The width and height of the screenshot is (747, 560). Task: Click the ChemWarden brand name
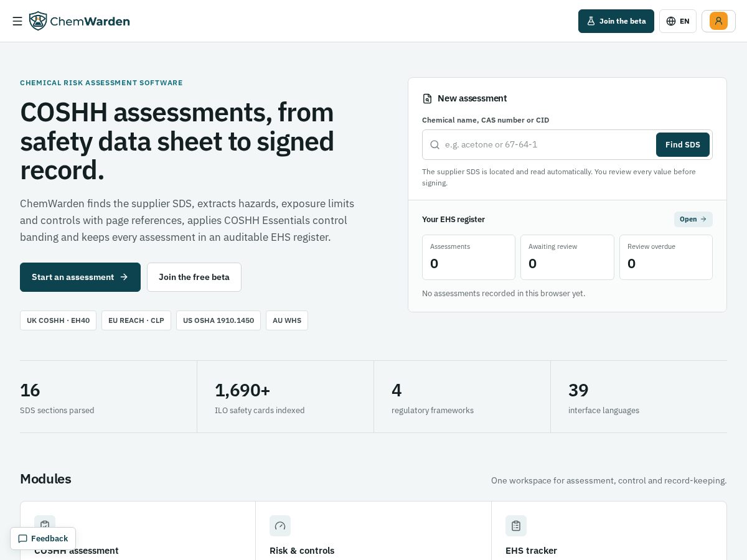(x=90, y=21)
